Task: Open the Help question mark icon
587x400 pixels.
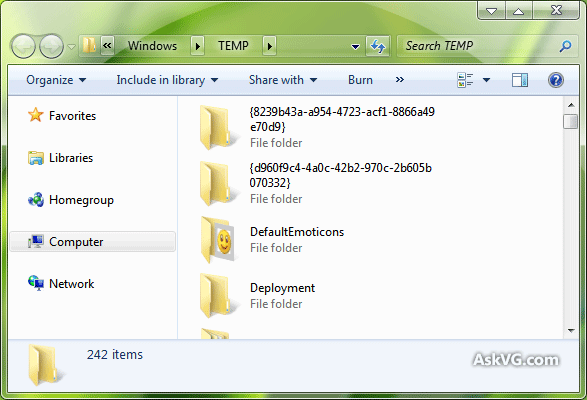Action: click(x=556, y=80)
